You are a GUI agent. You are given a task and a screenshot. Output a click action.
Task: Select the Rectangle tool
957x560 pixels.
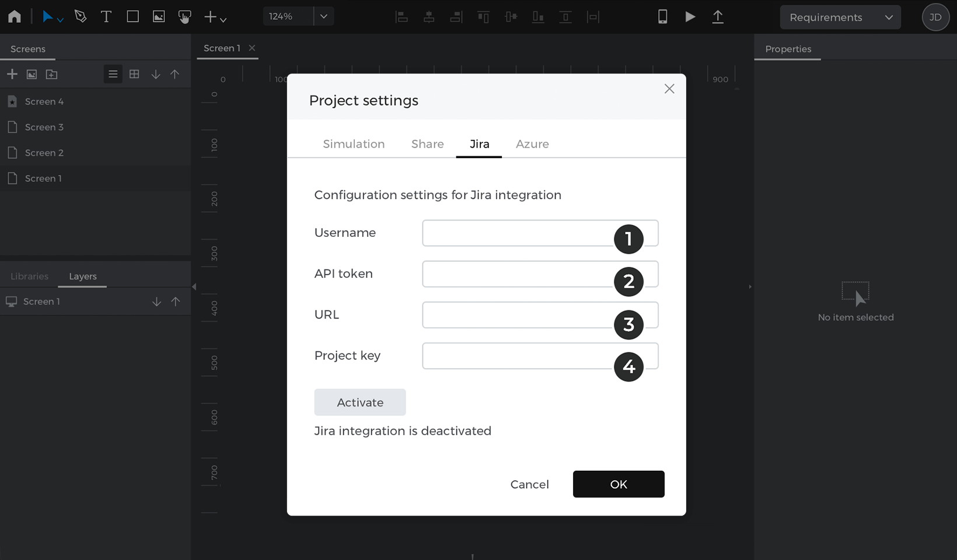pyautogui.click(x=132, y=16)
